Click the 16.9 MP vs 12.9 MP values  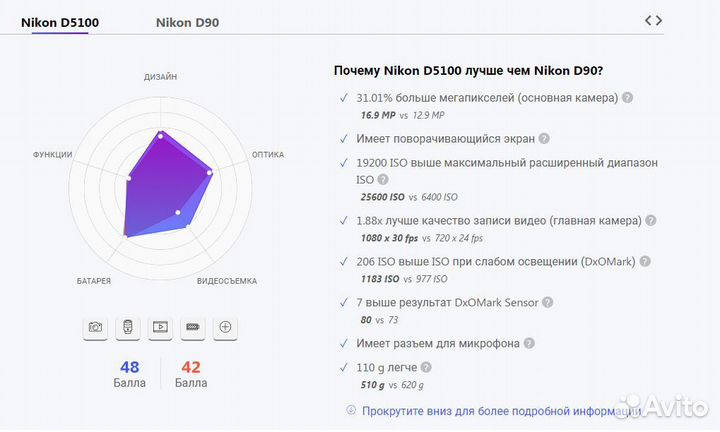coord(403,115)
